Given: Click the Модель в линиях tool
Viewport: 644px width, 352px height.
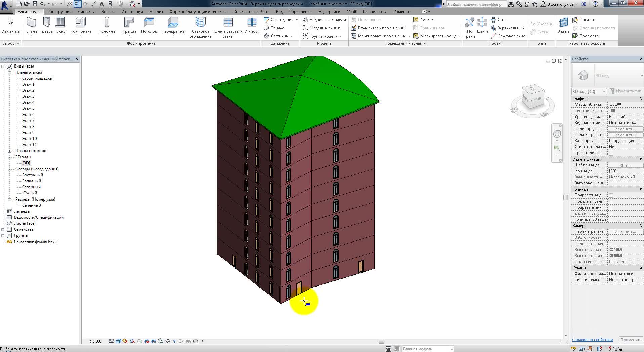Looking at the screenshot, I should point(322,28).
